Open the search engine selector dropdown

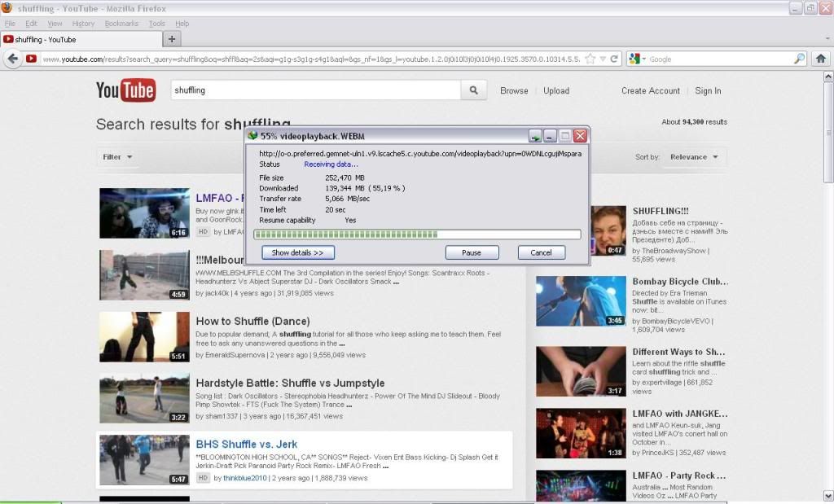point(637,59)
